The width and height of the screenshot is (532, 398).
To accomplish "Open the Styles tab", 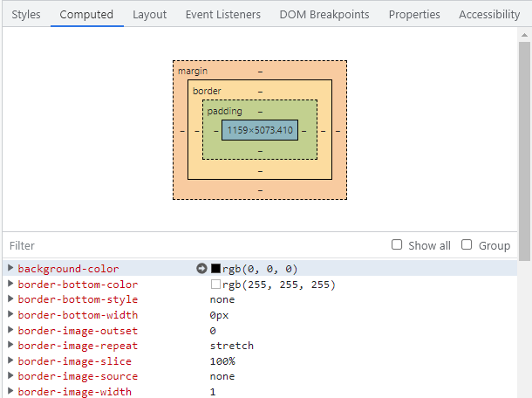I will tap(26, 15).
